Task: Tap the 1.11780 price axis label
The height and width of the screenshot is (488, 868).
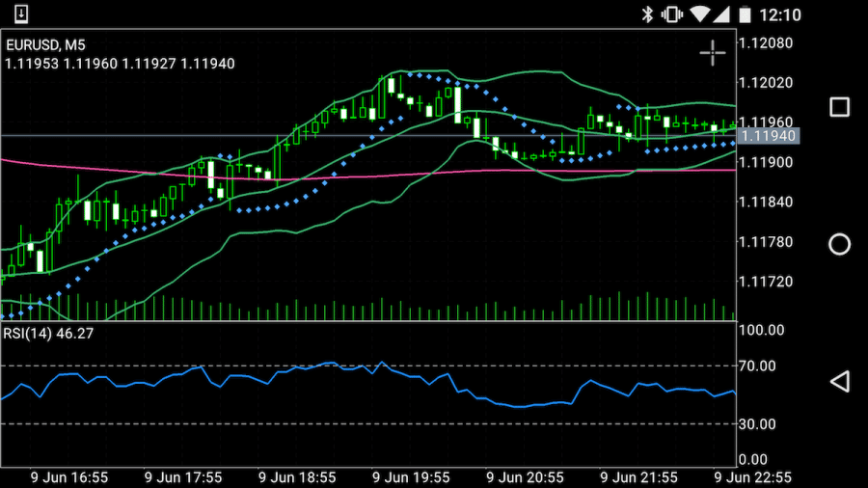Action: pyautogui.click(x=766, y=242)
